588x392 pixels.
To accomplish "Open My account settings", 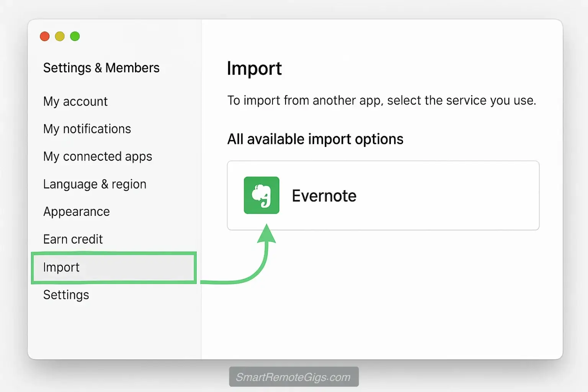I will (x=75, y=101).
